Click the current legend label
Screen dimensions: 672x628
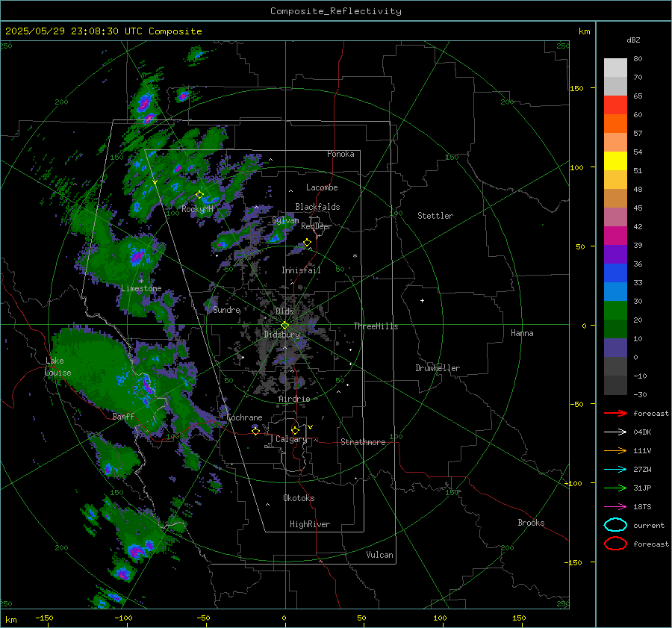click(649, 526)
